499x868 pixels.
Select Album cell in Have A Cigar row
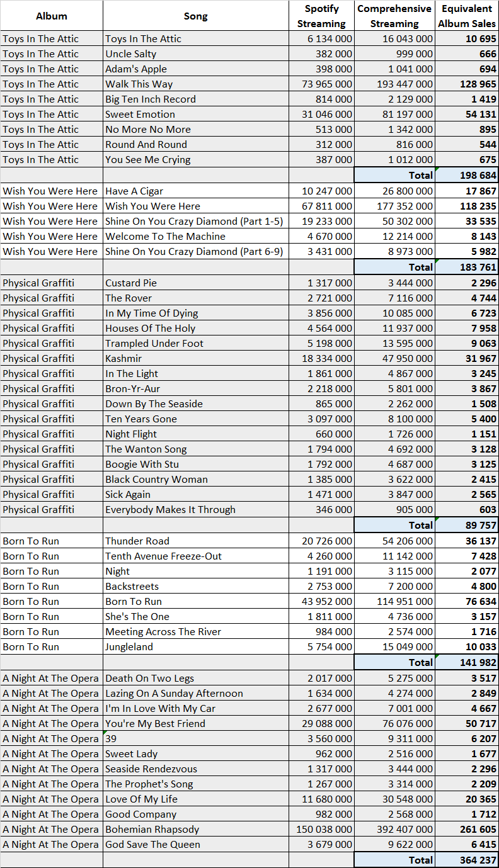(x=52, y=191)
